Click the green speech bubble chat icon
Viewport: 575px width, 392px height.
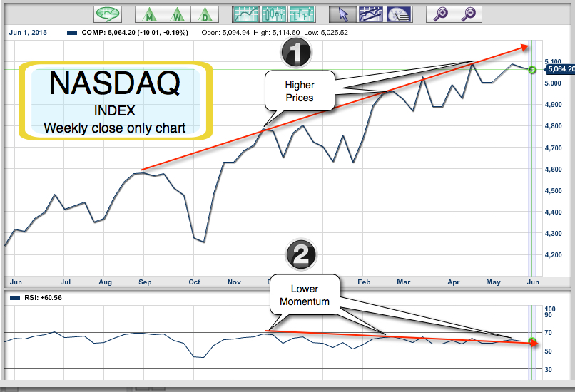pos(108,14)
